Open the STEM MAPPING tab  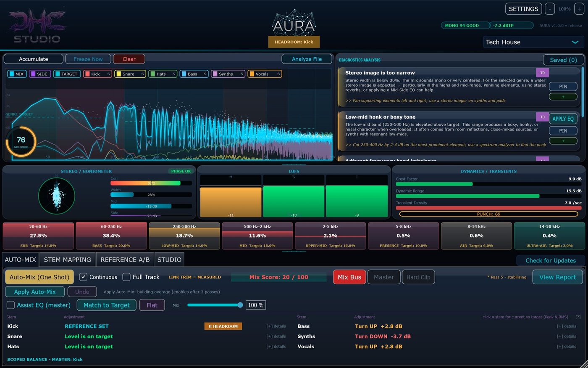67,260
